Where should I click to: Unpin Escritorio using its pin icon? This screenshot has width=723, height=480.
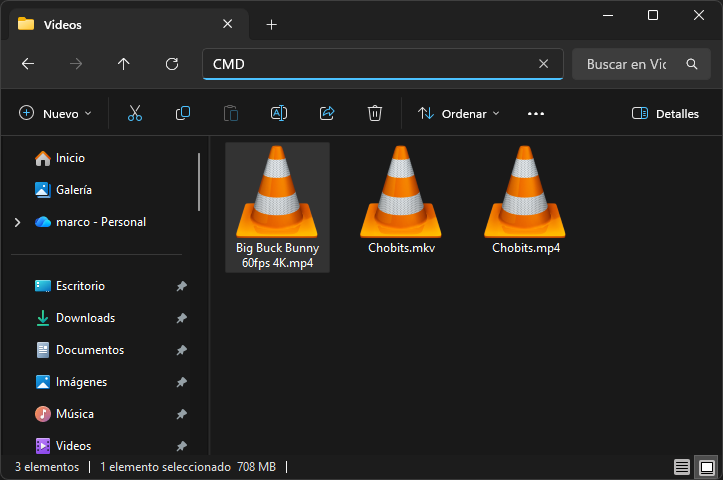point(182,286)
